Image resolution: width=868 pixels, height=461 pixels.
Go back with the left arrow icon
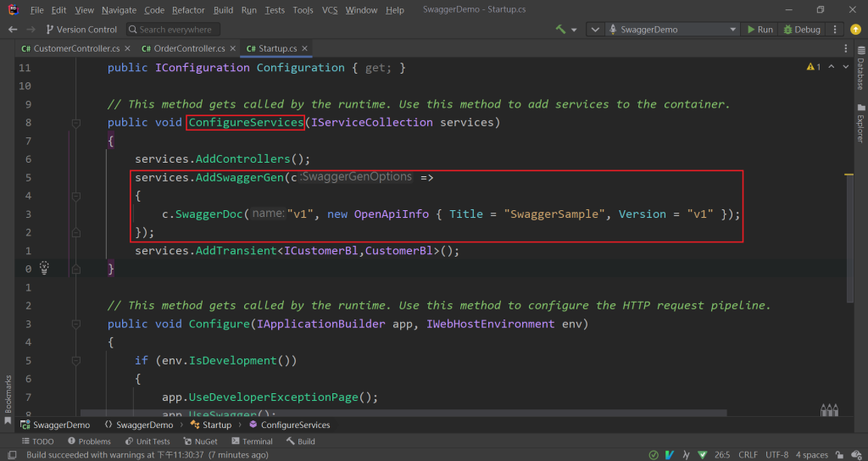[13, 30]
